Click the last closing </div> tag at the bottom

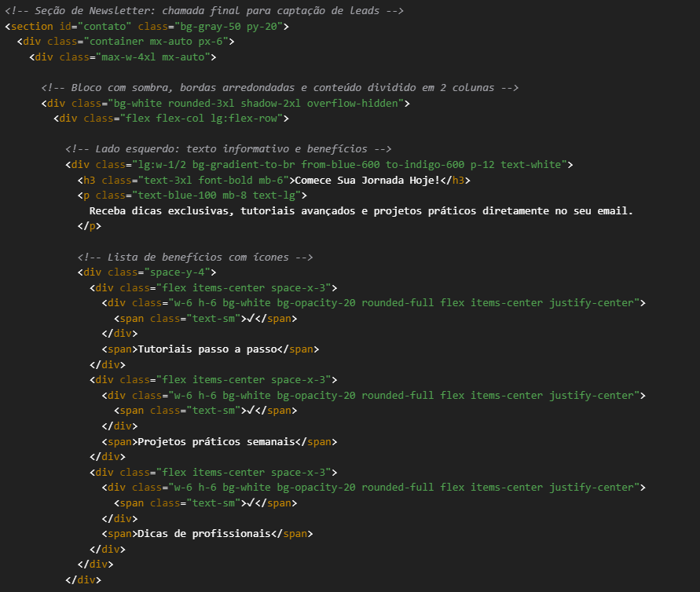[83, 580]
